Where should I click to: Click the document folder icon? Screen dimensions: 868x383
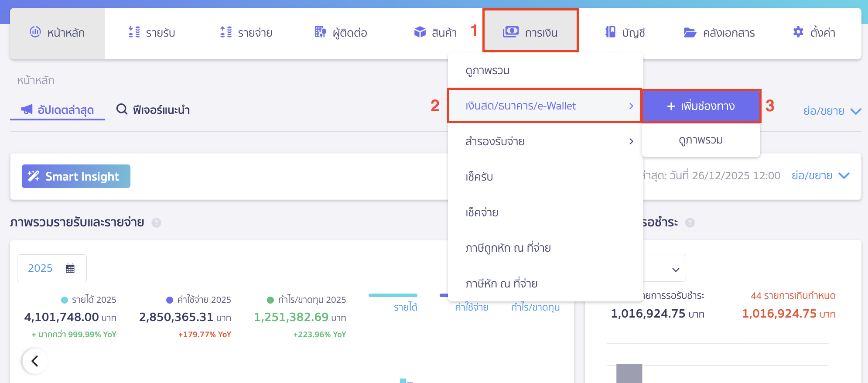pos(690,32)
